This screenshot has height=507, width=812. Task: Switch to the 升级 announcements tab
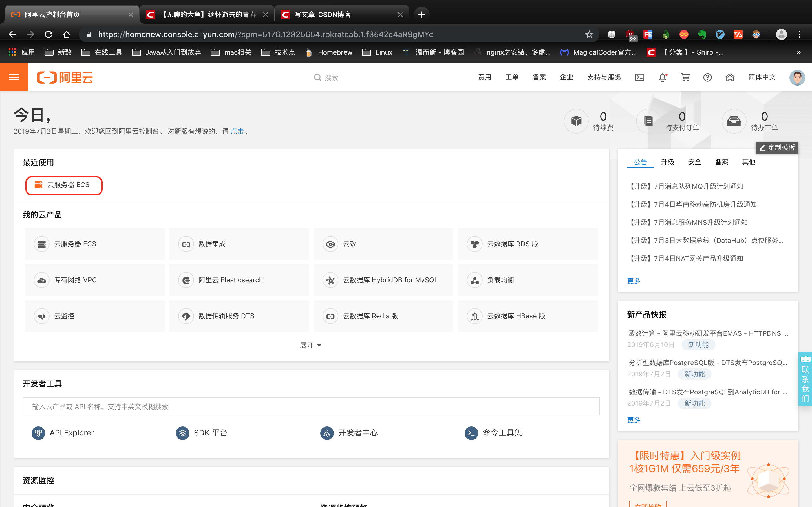point(667,162)
